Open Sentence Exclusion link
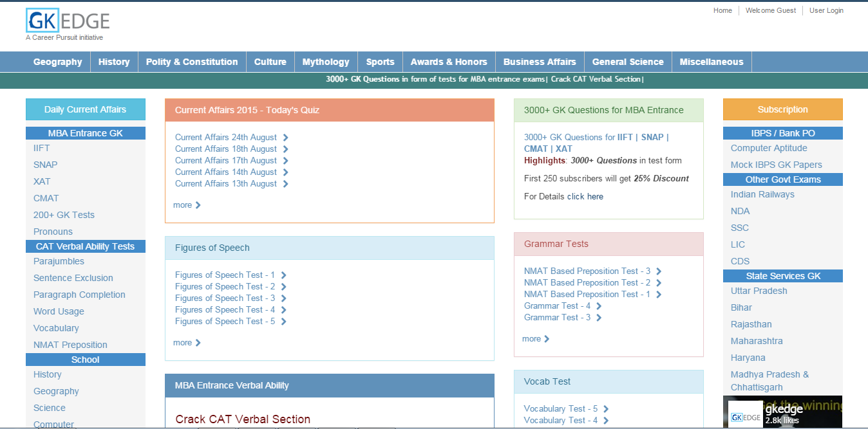Screen dimensions: 868x429 73,278
